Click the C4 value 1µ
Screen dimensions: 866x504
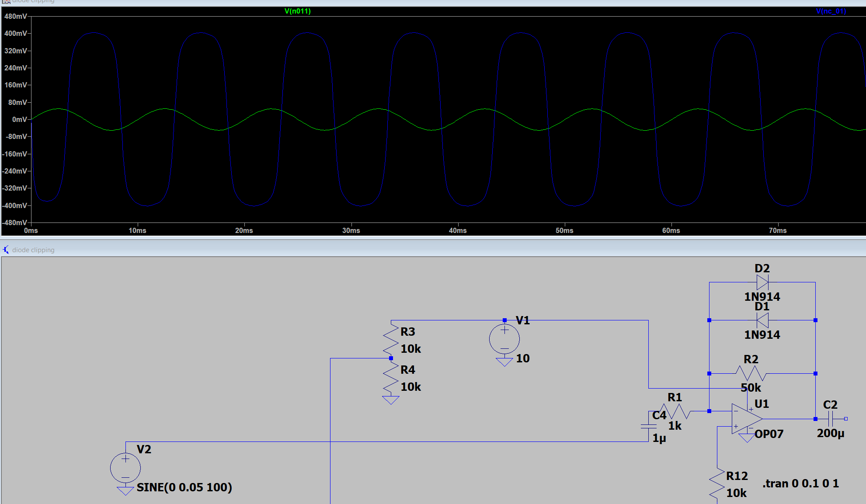click(659, 438)
